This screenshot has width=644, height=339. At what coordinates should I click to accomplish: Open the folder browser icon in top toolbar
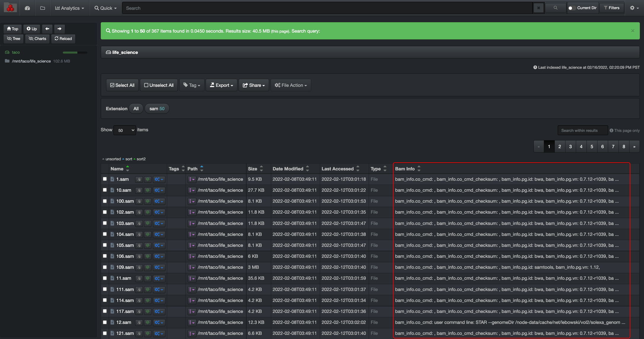click(42, 8)
